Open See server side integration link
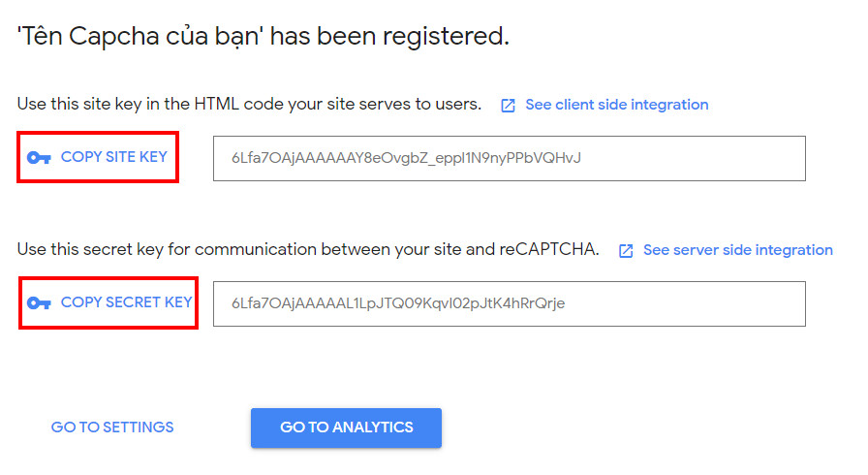This screenshot has width=868, height=475. coord(737,250)
